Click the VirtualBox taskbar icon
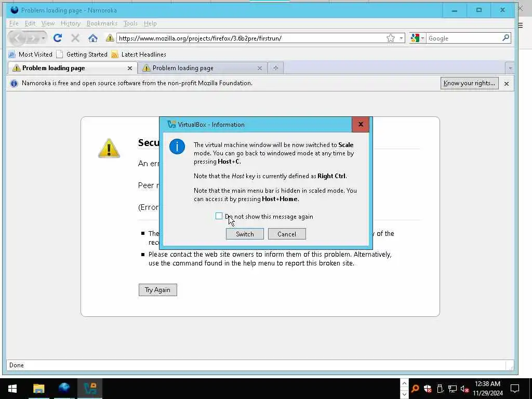This screenshot has width=532, height=399. coord(90,389)
